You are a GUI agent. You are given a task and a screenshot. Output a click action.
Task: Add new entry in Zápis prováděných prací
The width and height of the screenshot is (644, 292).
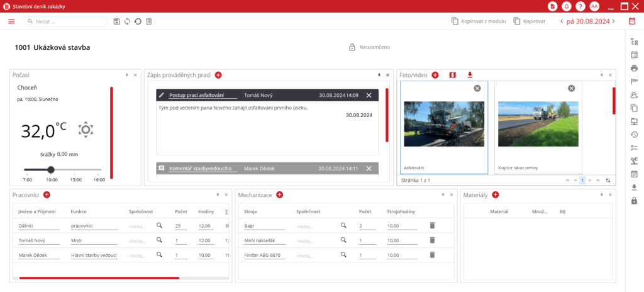click(x=218, y=75)
